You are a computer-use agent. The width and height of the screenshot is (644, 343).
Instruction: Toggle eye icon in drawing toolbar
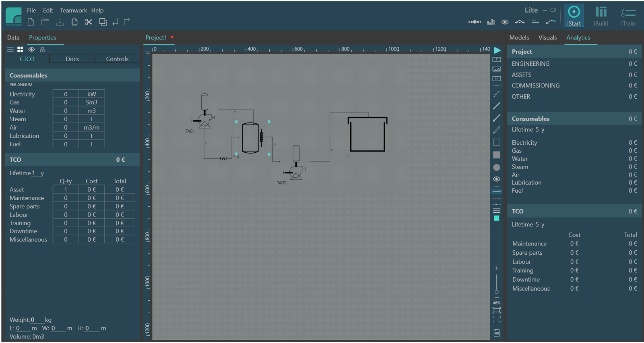[x=497, y=179]
